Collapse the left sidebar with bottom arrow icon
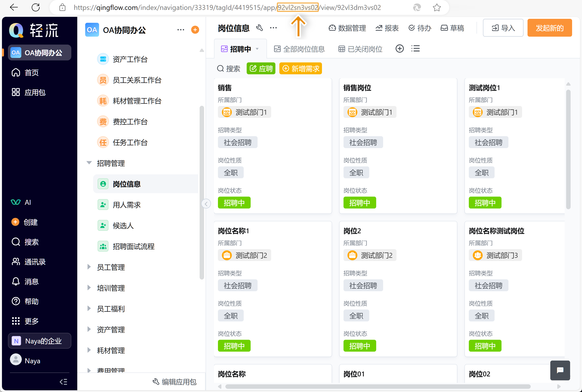 point(63,382)
